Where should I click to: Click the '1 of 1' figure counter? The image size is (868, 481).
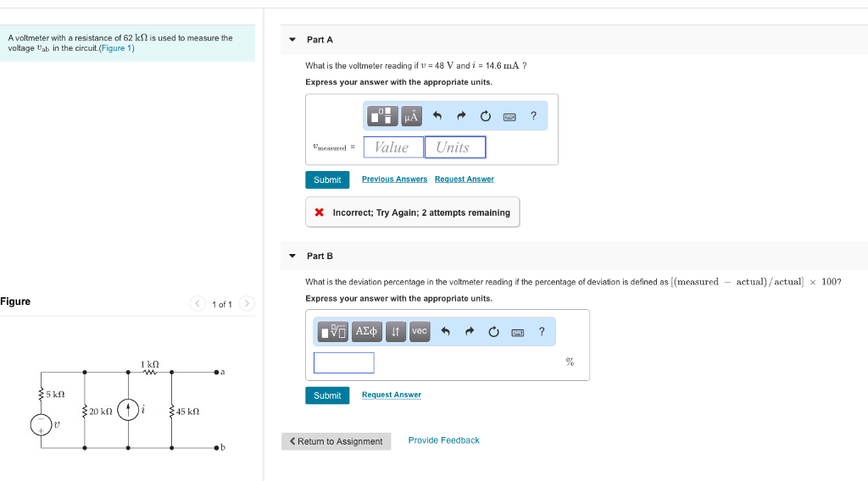222,304
